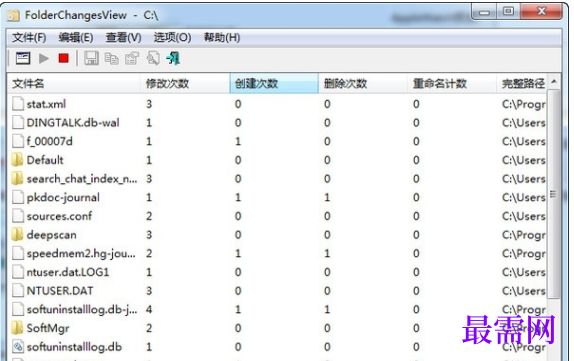
Task: Sort by the 完整路径 column header
Action: pos(522,83)
